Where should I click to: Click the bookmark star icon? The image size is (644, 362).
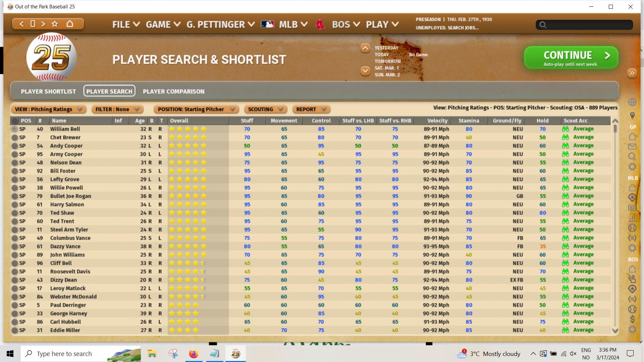point(55,24)
